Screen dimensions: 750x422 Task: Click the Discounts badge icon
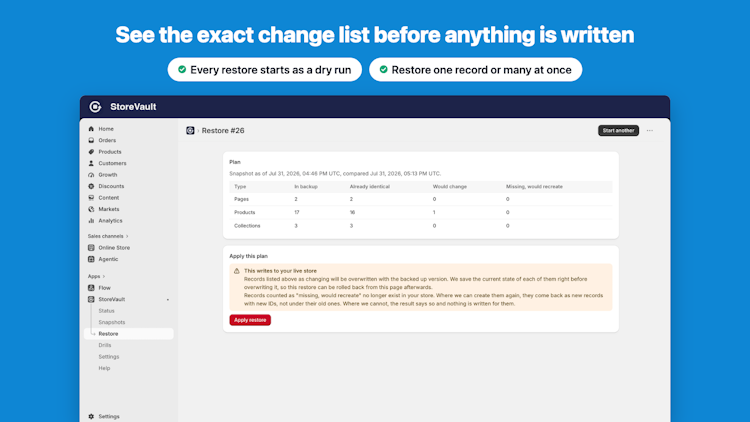point(91,186)
